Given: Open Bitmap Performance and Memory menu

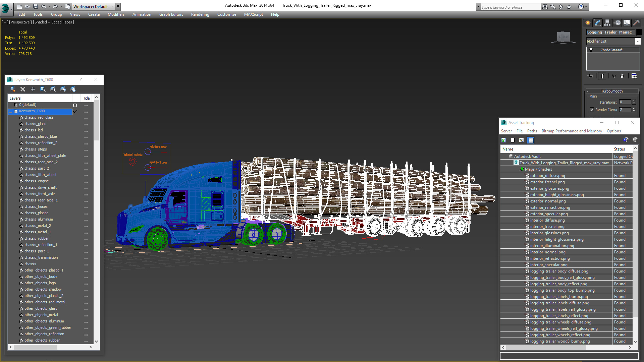Looking at the screenshot, I should point(572,131).
